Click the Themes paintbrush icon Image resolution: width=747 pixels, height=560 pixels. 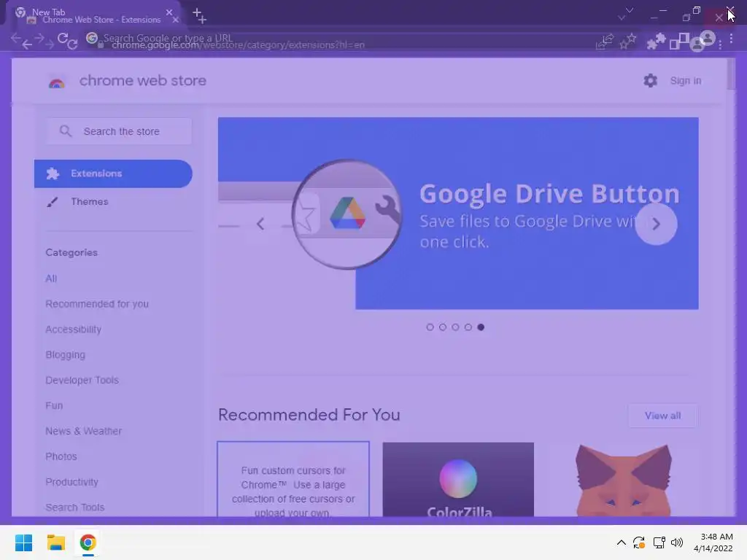click(x=53, y=202)
